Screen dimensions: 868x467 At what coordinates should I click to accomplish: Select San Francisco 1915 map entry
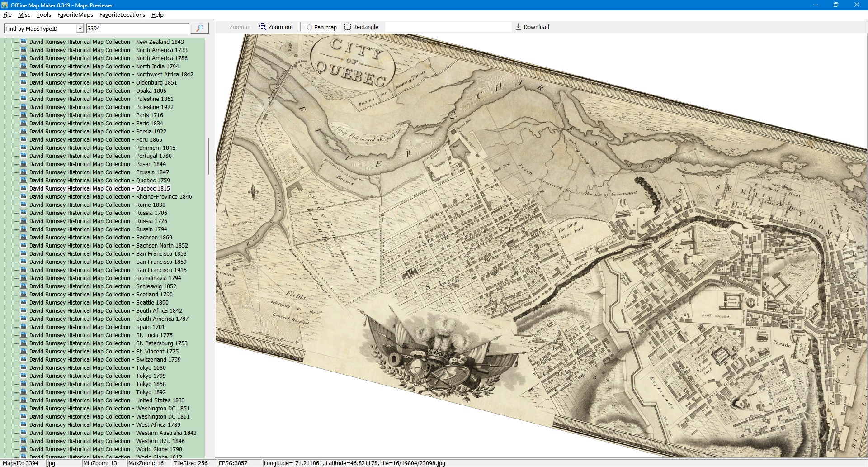point(108,270)
